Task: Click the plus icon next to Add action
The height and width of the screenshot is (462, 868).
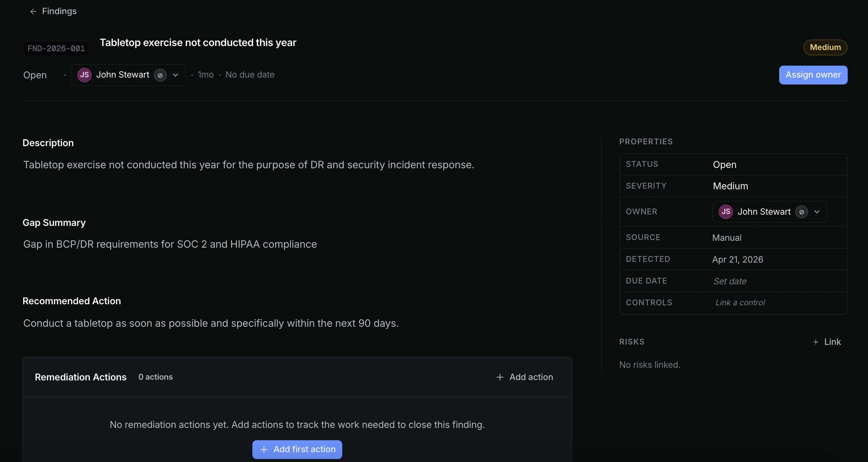Action: tap(500, 377)
